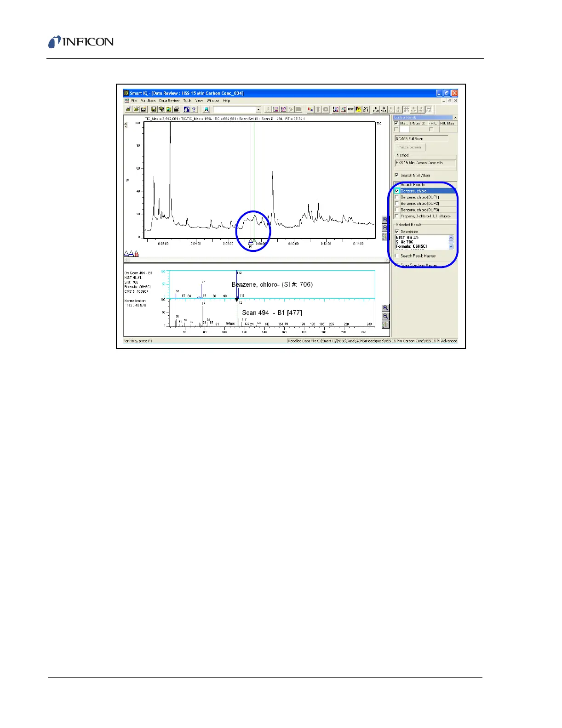Image resolution: width=562 pixels, height=728 pixels.
Task: Open the Window menu
Action: 213,100
